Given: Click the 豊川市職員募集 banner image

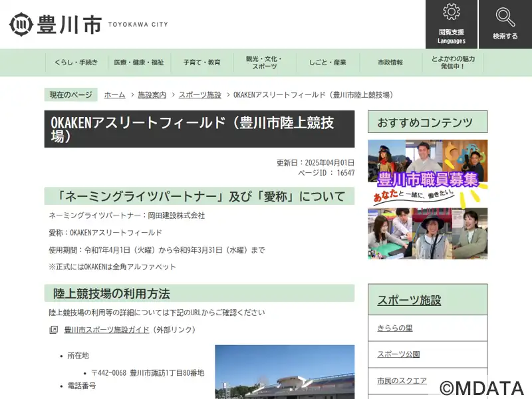Looking at the screenshot, I should 428,199.
